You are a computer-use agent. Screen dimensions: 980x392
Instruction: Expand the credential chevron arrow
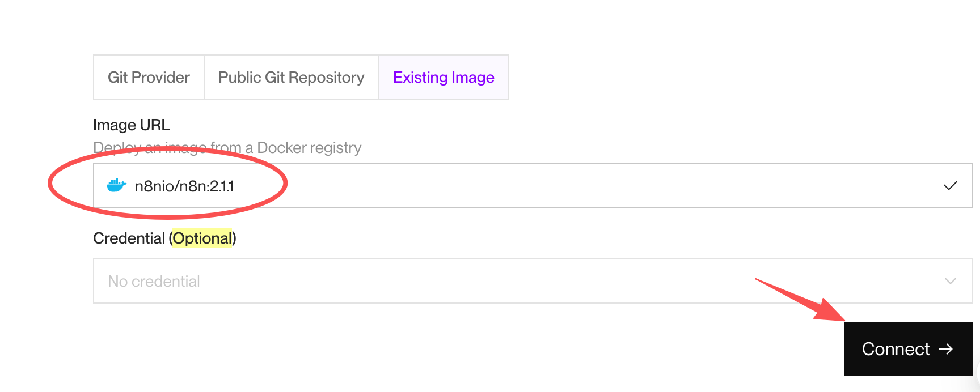[x=951, y=281]
